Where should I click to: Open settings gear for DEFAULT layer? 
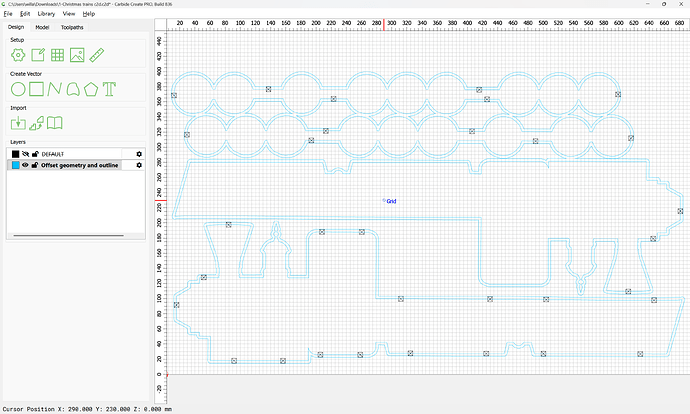coord(140,154)
